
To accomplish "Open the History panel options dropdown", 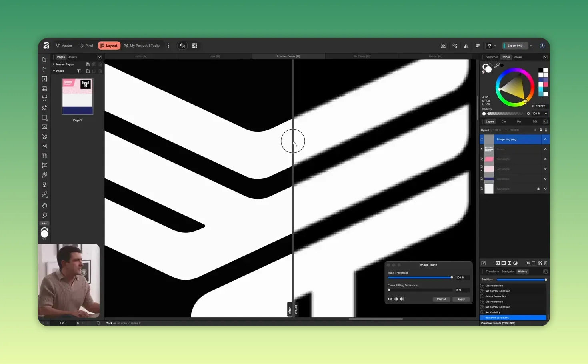I will point(545,272).
